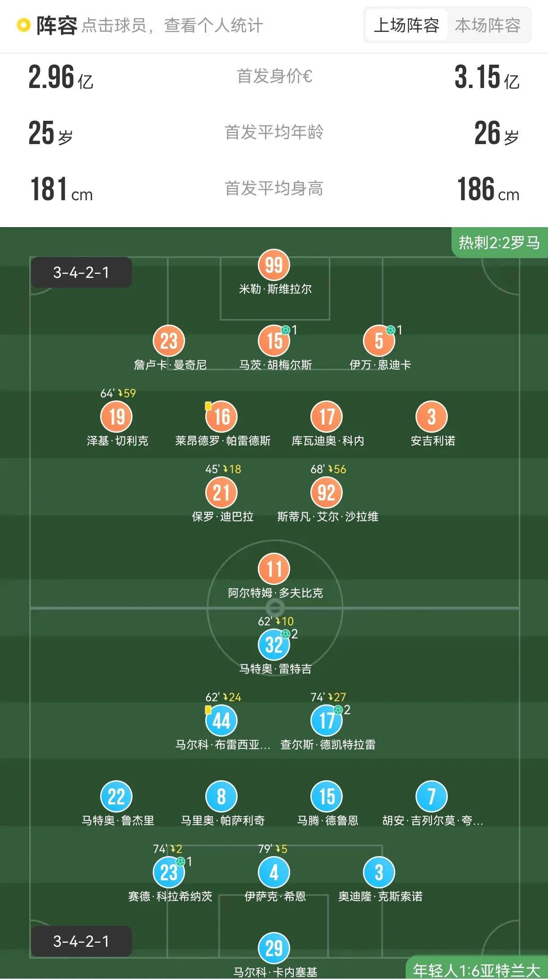Select blue number 8 马里奥·帕萨利奇
The image size is (548, 980).
221,796
